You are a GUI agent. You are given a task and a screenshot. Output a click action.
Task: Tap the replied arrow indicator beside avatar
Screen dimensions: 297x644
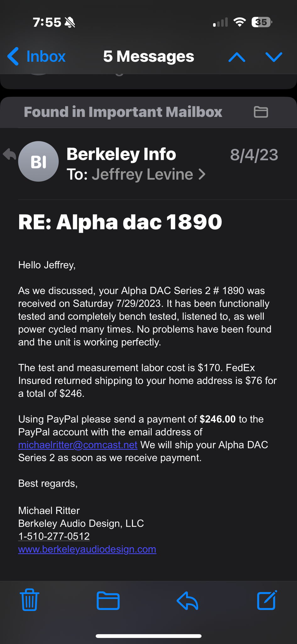[9, 154]
